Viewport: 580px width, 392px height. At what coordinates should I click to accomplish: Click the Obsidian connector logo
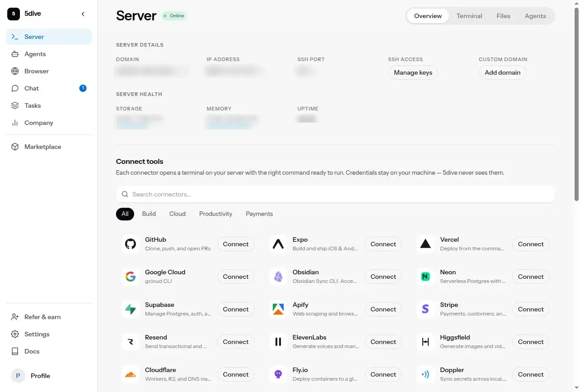click(278, 277)
